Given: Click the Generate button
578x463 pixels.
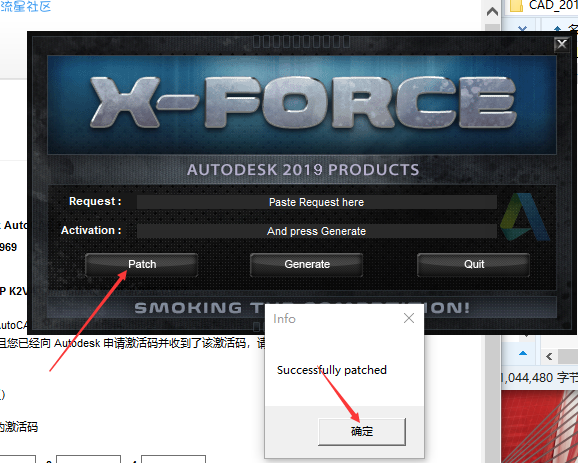Looking at the screenshot, I should tap(307, 264).
